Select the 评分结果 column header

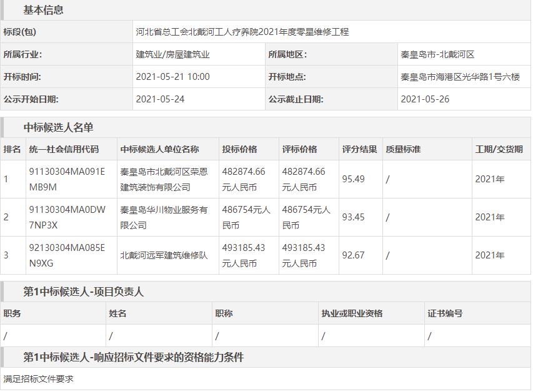359,149
